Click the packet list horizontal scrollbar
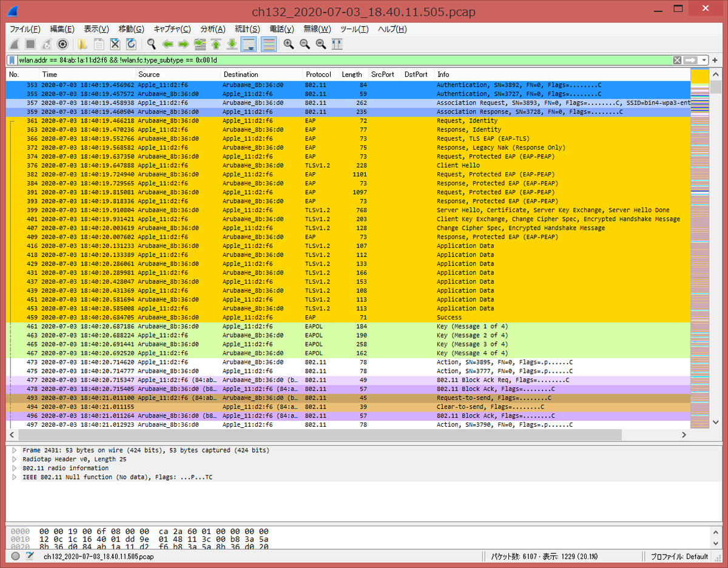728x568 pixels. pos(320,435)
